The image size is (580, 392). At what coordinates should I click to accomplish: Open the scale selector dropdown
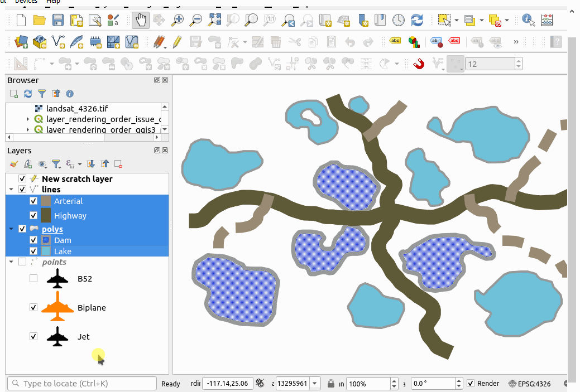pos(314,384)
